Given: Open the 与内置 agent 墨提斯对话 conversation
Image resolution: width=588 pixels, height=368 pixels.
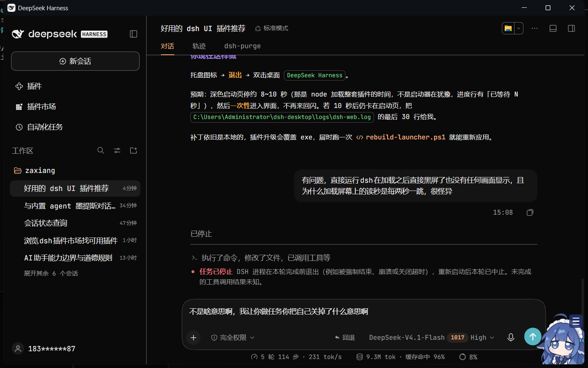Looking at the screenshot, I should pyautogui.click(x=75, y=206).
